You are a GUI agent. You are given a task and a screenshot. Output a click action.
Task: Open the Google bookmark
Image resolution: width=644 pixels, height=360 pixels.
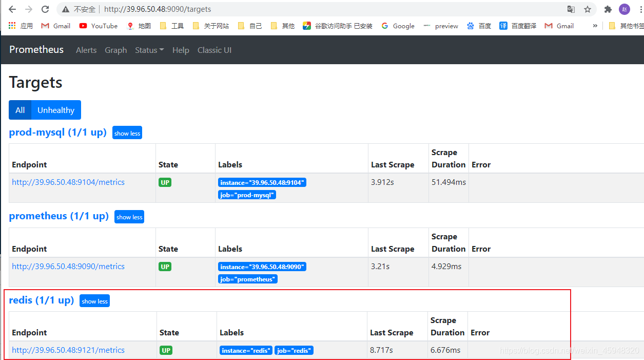coord(398,26)
